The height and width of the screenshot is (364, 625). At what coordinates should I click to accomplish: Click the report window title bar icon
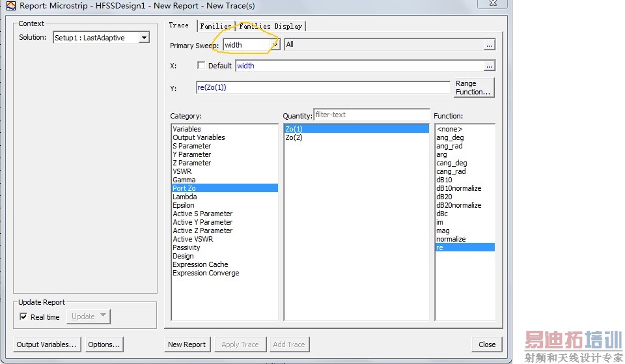[x=10, y=5]
